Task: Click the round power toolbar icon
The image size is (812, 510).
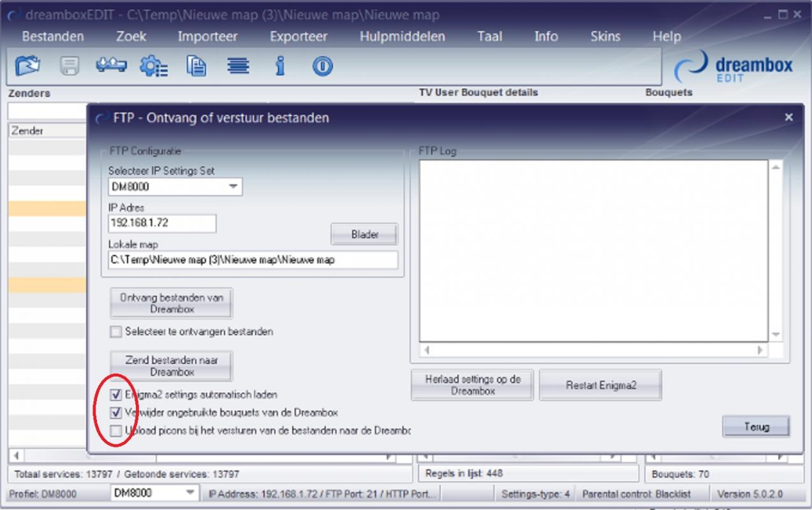Action: [x=322, y=66]
